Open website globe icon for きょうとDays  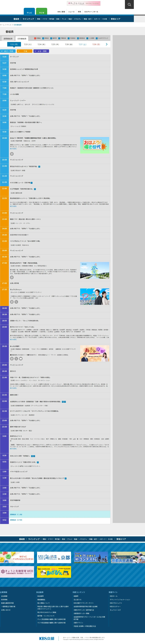[12, 302]
